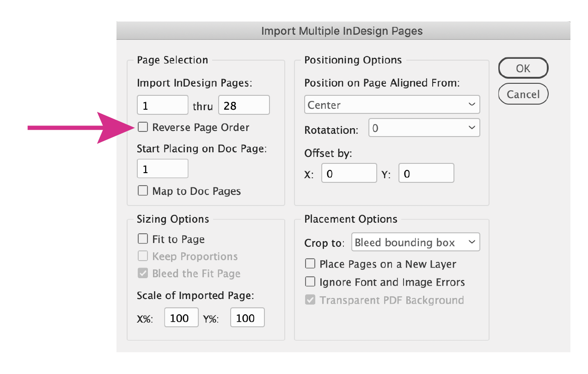The height and width of the screenshot is (374, 588).
Task: Click the Start Placing on Doc Page: label
Action: point(202,149)
